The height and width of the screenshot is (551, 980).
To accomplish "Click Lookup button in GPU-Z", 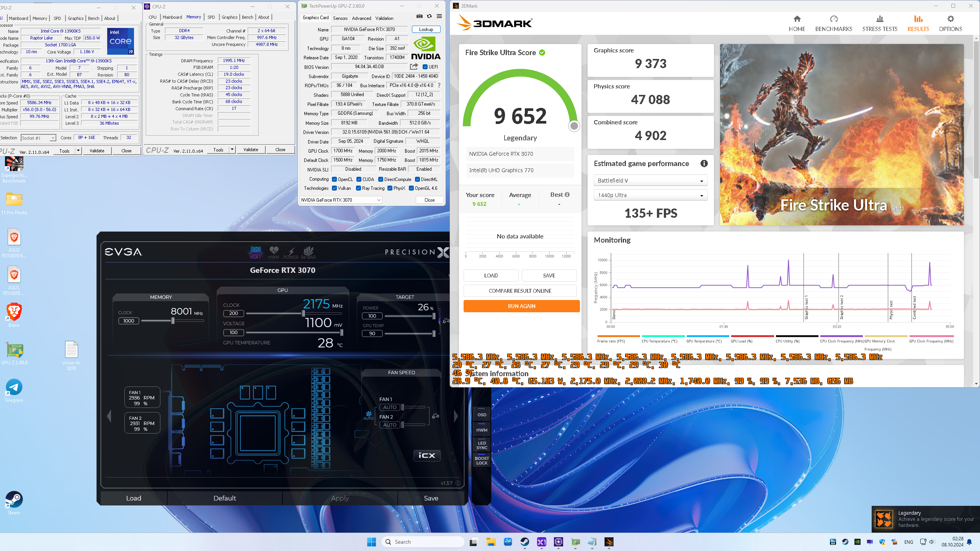I will click(426, 29).
